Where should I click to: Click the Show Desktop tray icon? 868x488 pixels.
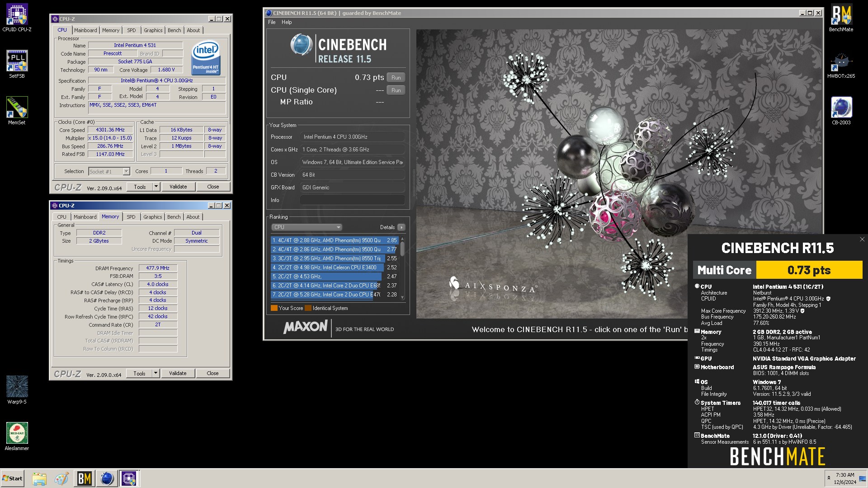pyautogui.click(x=863, y=479)
